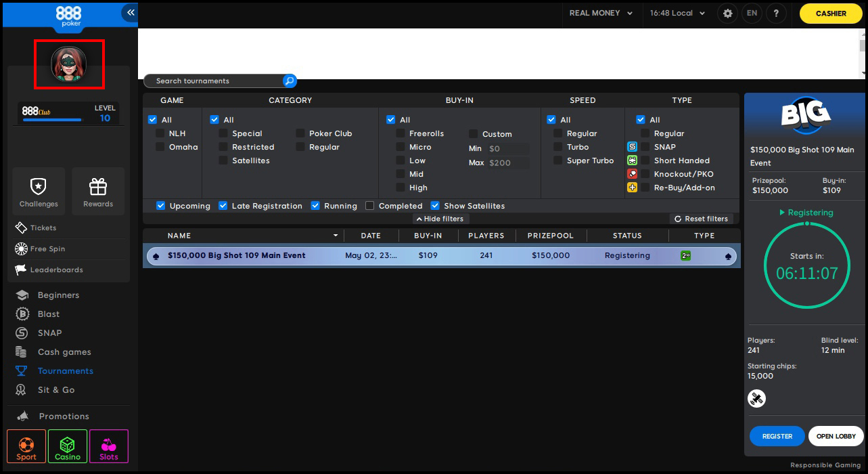Enable the Special category filter
868x474 pixels.
tap(223, 133)
